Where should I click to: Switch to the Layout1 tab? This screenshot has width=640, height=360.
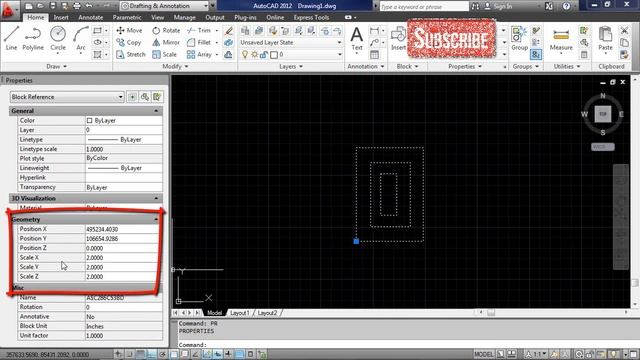(x=240, y=313)
